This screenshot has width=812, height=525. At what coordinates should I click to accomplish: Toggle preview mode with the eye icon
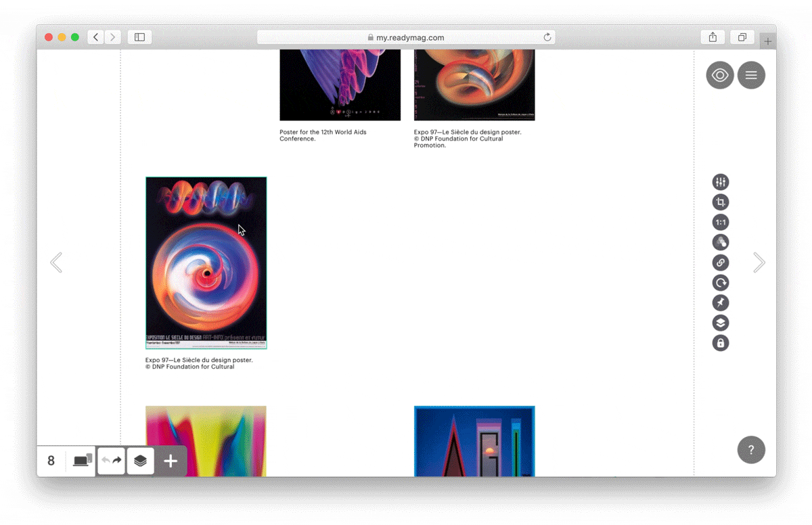(719, 75)
